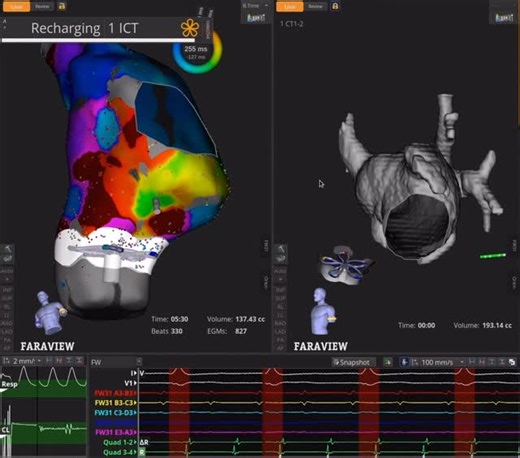Click the V marker on lead I trace
The width and height of the screenshot is (520, 458).
click(142, 373)
